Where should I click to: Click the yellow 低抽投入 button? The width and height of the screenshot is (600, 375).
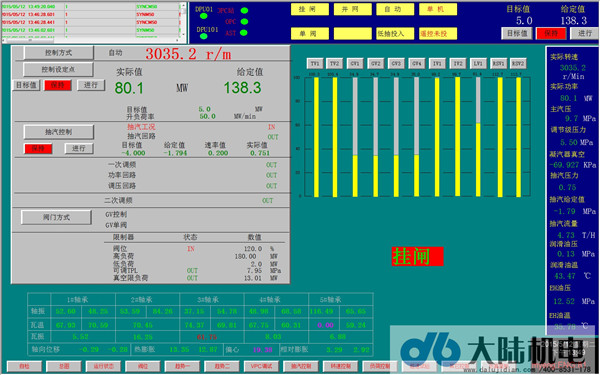coord(395,34)
